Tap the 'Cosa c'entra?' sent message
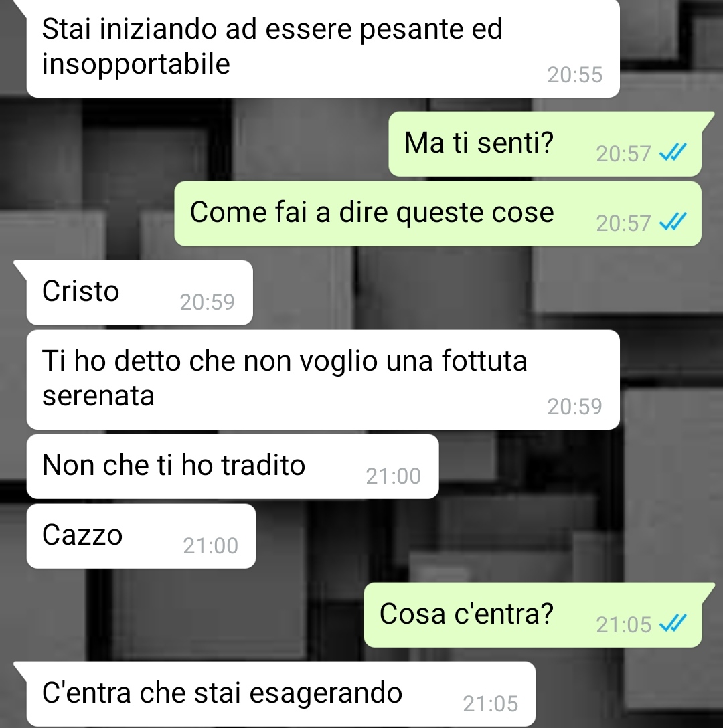Image resolution: width=723 pixels, height=728 pixels. 532,615
